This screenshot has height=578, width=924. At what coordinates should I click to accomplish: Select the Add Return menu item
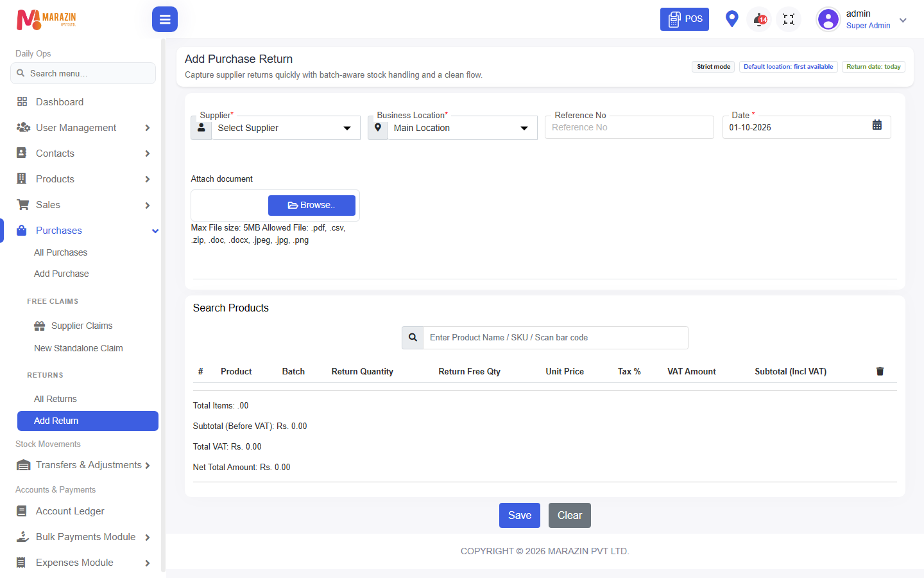pyautogui.click(x=88, y=421)
